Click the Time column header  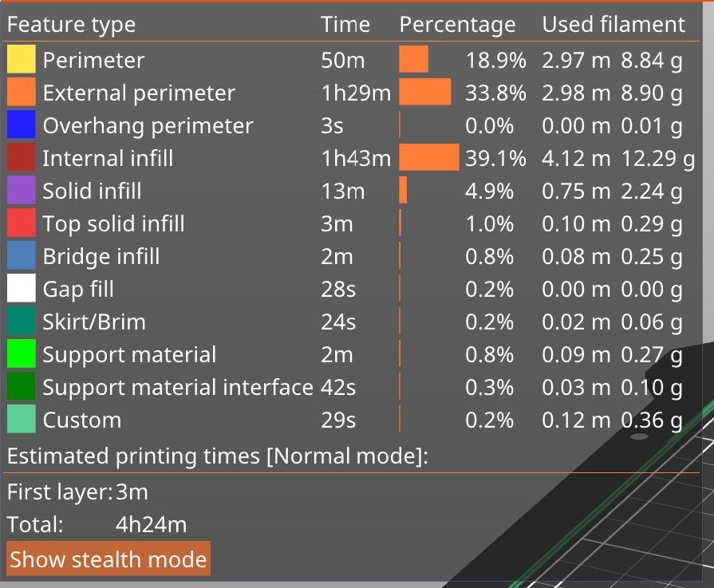tap(345, 24)
